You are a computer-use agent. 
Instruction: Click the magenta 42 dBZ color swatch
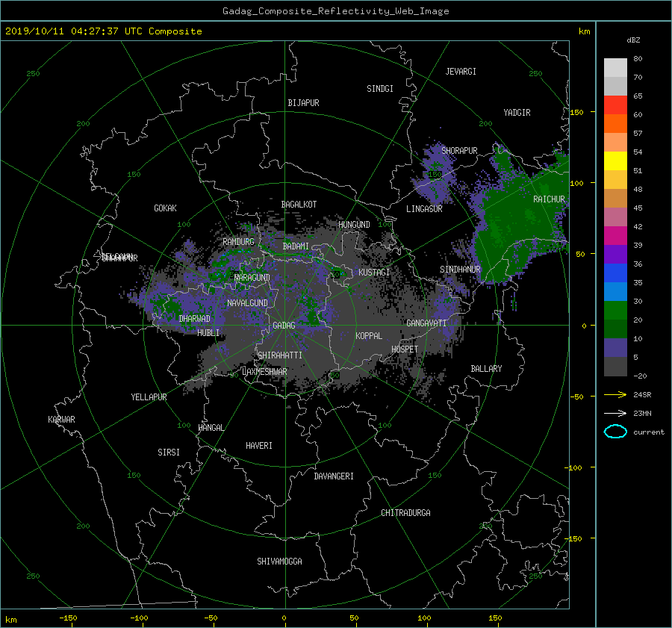(615, 235)
